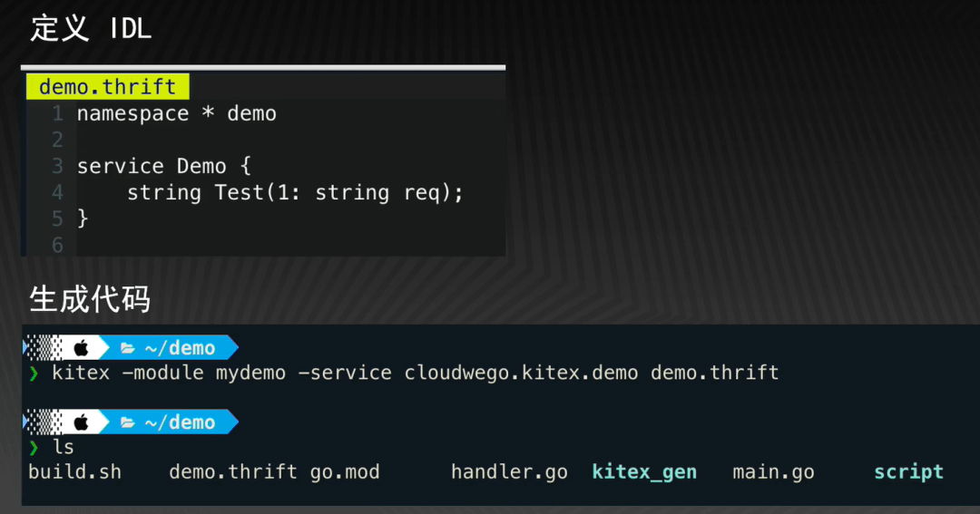
Task: Click the script directory in the ls output
Action: 908,472
